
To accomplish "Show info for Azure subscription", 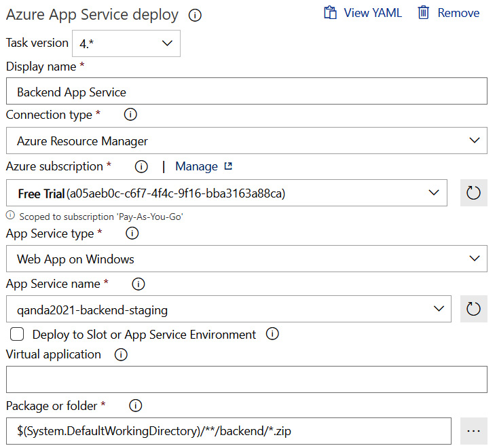I will pyautogui.click(x=141, y=166).
